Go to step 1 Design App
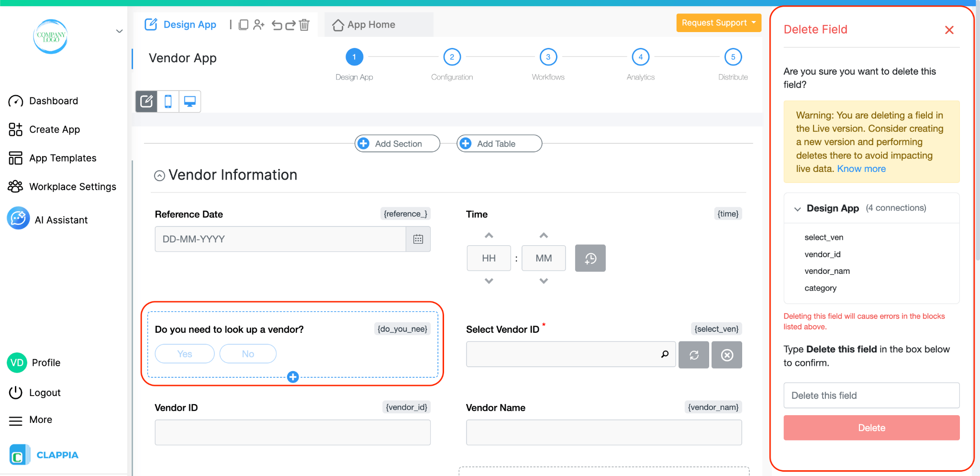 (354, 57)
